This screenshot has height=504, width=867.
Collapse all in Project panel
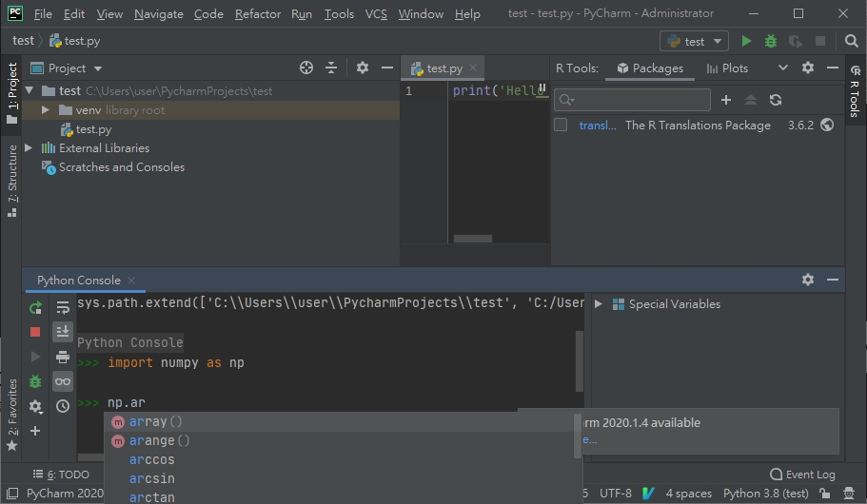(331, 68)
